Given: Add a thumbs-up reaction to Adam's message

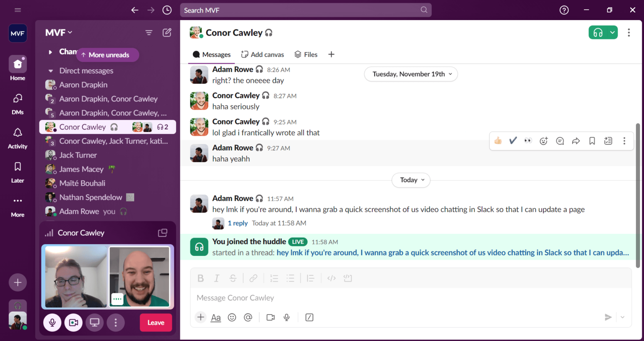Looking at the screenshot, I should [x=497, y=141].
